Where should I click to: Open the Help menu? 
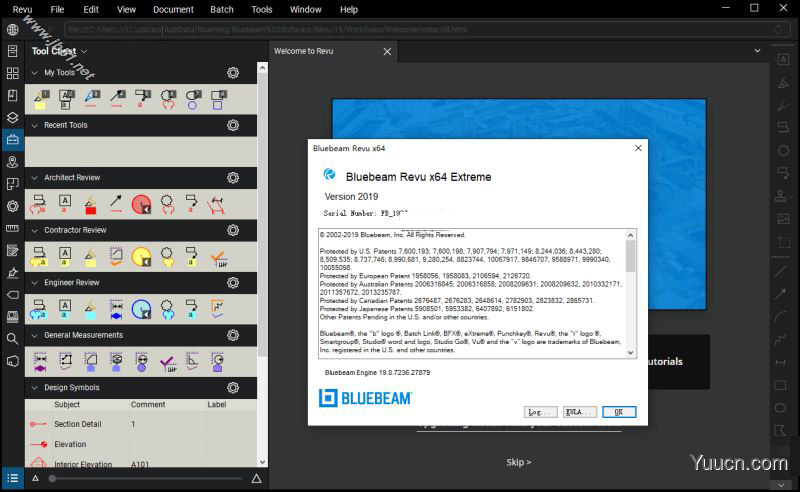tap(349, 9)
